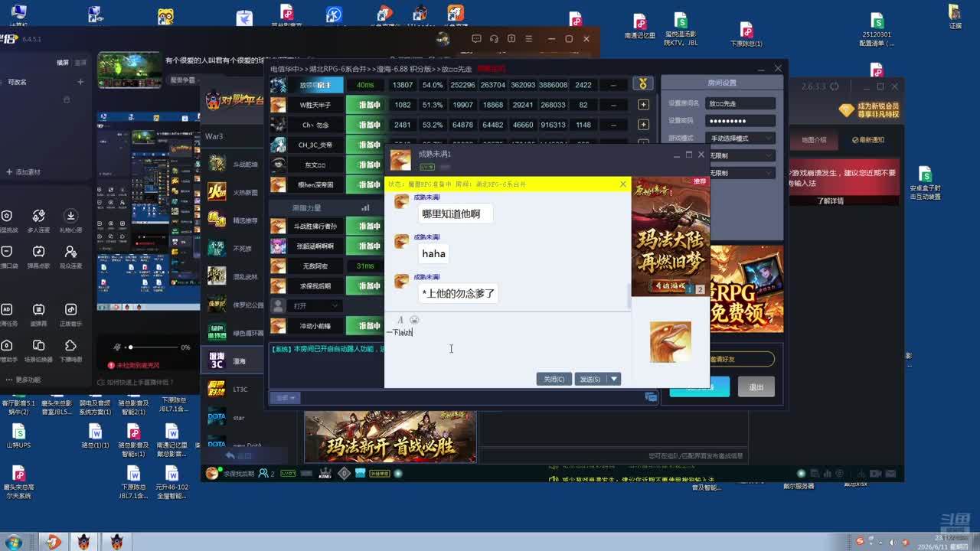Open the font style icon in chat
This screenshot has height=551, width=980.
400,320
